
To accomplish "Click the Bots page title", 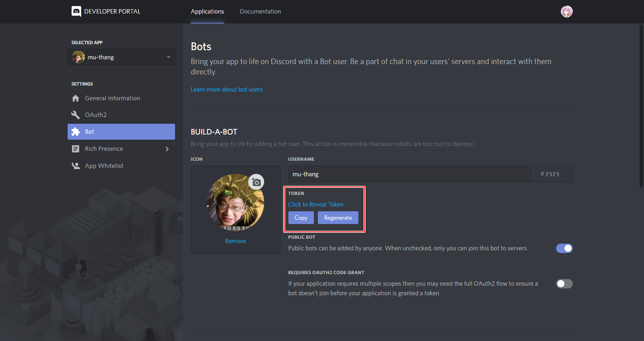I will tap(201, 47).
